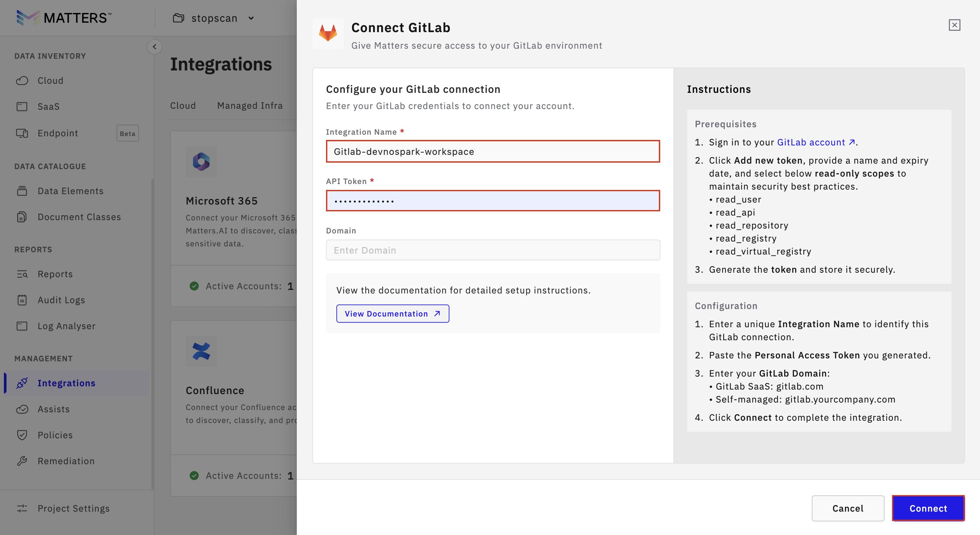Click the Audit Logs icon

pyautogui.click(x=22, y=300)
